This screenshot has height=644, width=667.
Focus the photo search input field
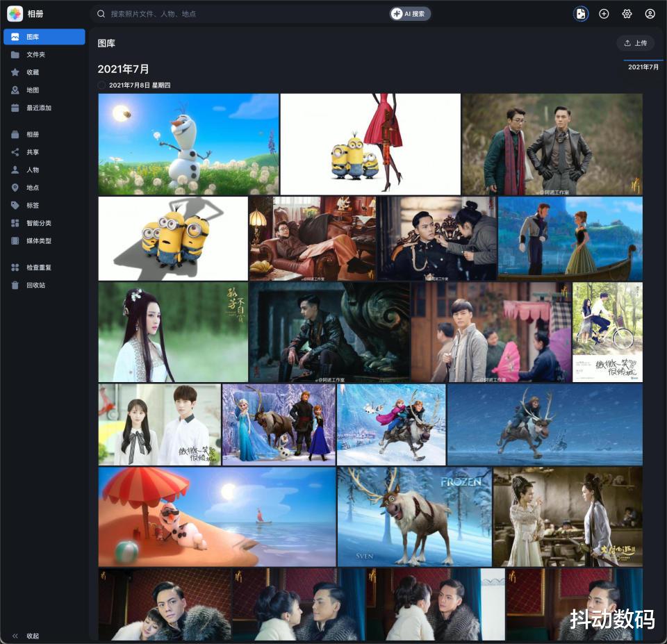(x=248, y=14)
